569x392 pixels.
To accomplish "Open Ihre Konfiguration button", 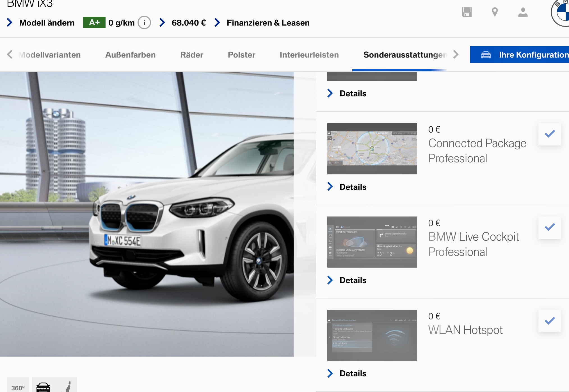I will (x=519, y=54).
